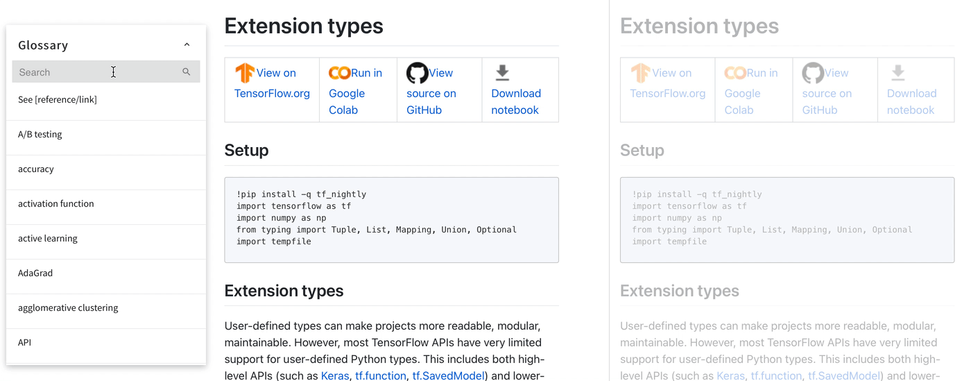Open the agglomerative clustering glossary entry

coord(106,308)
